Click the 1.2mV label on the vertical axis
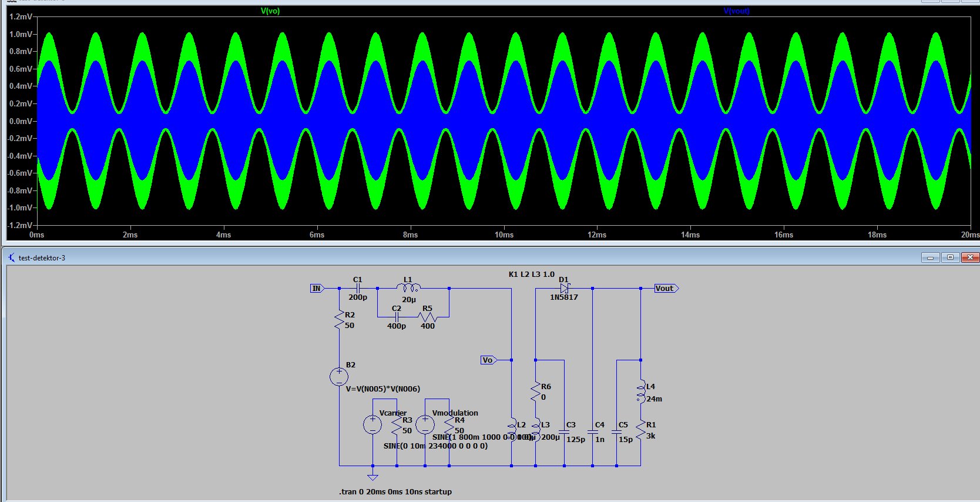Screen dimensions: 980x502 [21, 16]
